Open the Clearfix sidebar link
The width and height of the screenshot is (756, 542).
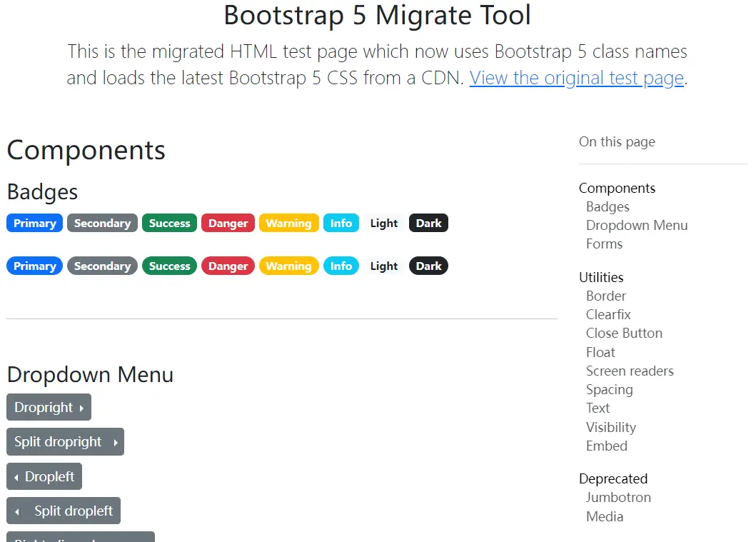[x=608, y=314]
